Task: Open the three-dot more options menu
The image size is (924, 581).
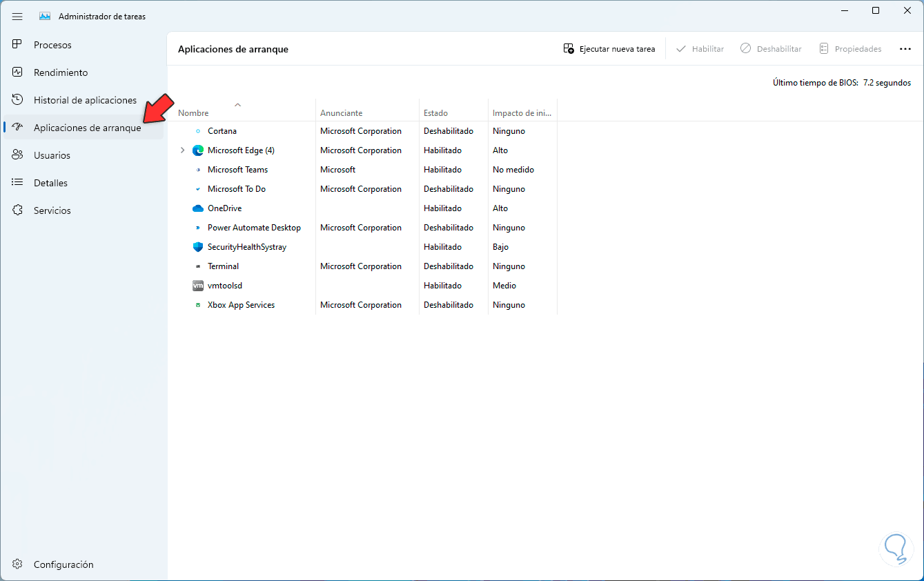Action: (x=905, y=49)
